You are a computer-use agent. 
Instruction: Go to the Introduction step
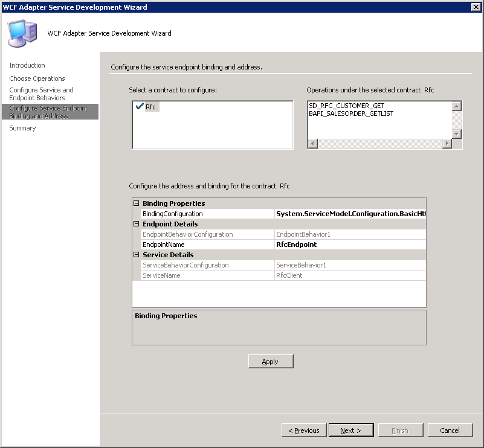[x=27, y=65]
